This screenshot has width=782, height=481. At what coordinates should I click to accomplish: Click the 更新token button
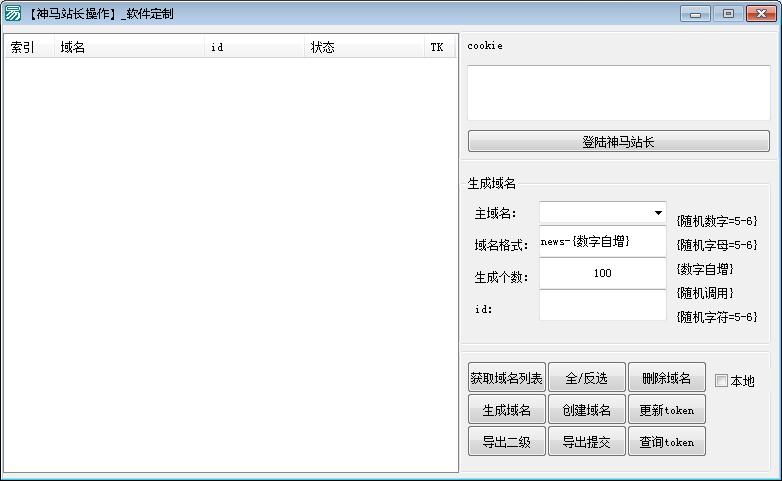pos(667,410)
